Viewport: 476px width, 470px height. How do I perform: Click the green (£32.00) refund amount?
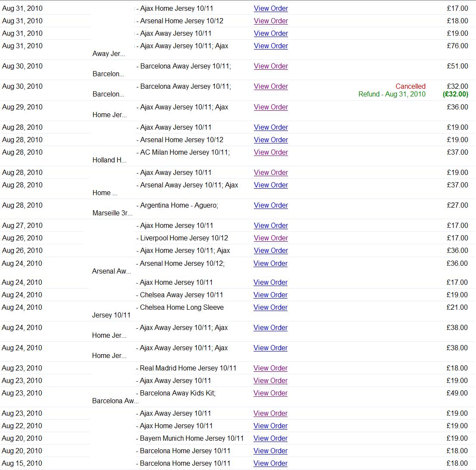pos(455,94)
